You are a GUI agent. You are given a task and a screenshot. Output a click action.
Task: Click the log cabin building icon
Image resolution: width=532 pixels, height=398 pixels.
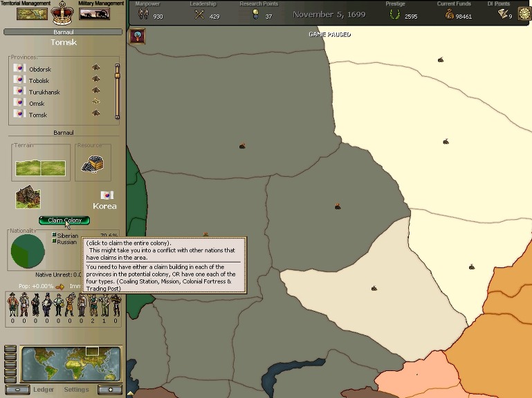(x=28, y=197)
